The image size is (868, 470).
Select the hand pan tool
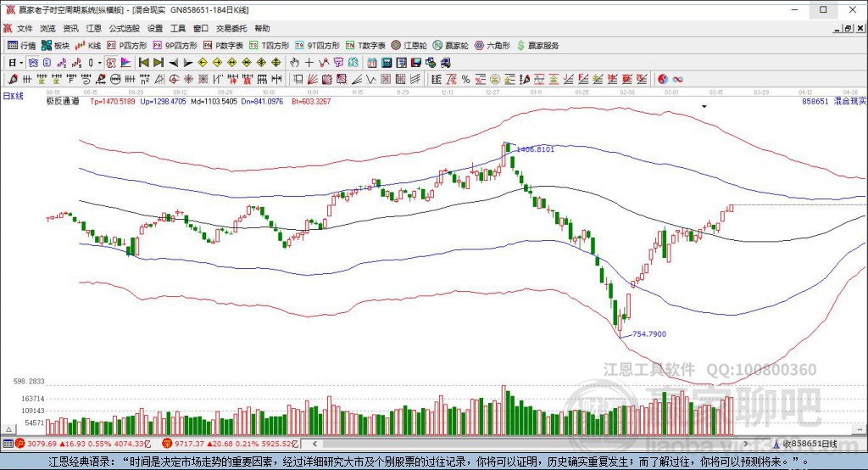[294, 63]
